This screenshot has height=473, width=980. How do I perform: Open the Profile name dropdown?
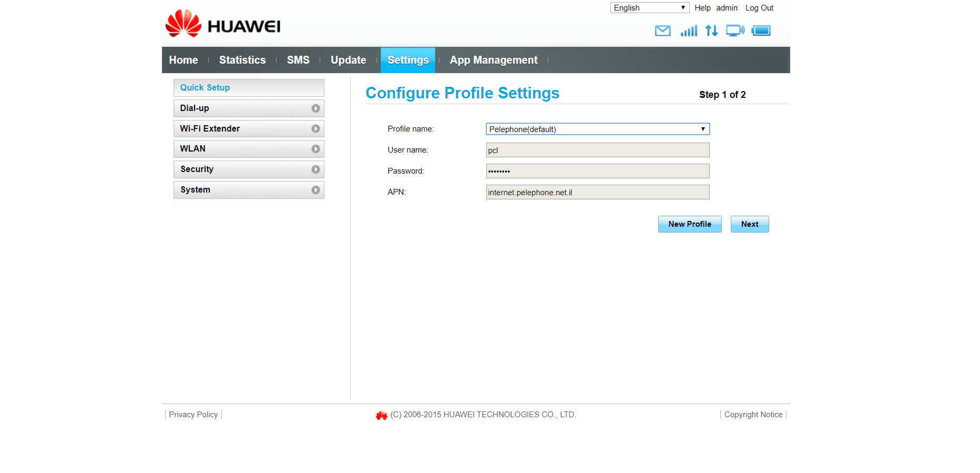[x=598, y=129]
